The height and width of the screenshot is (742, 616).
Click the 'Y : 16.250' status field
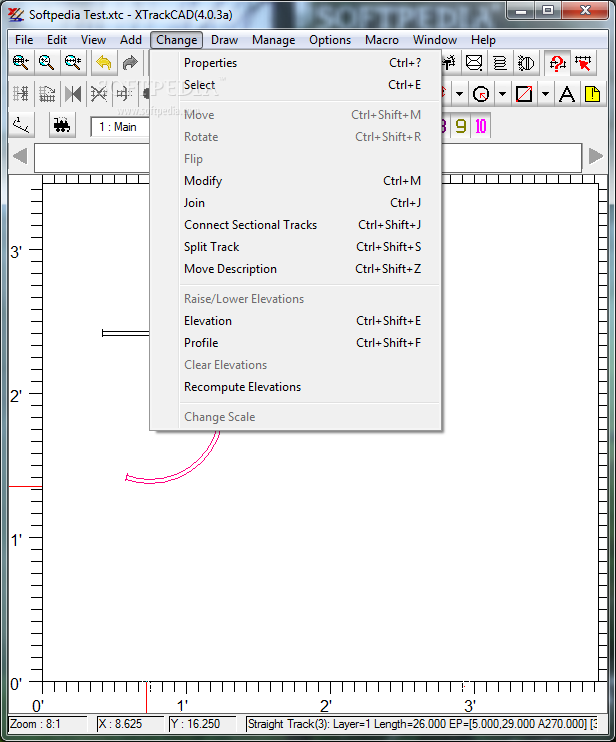pos(202,724)
